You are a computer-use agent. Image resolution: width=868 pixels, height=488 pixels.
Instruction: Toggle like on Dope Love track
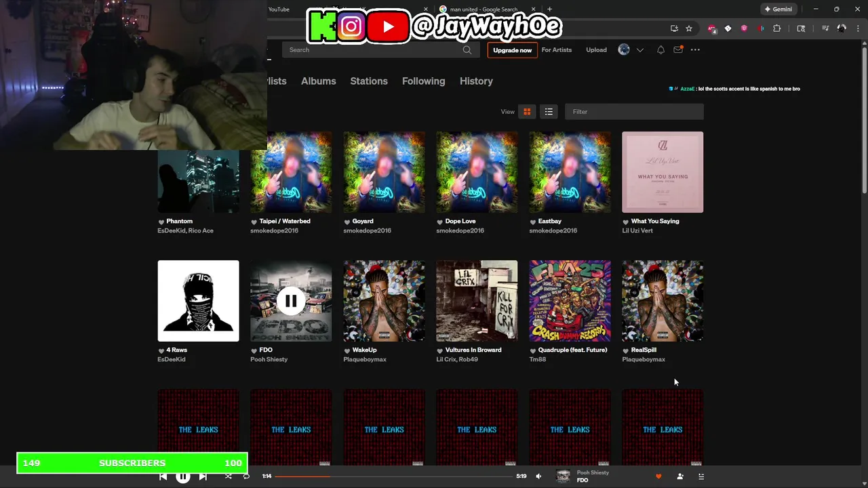[440, 222]
